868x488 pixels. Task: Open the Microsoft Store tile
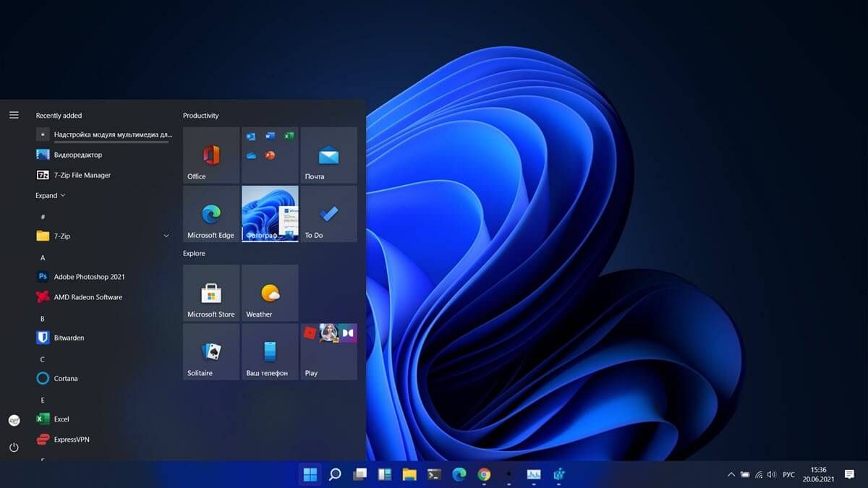point(210,293)
